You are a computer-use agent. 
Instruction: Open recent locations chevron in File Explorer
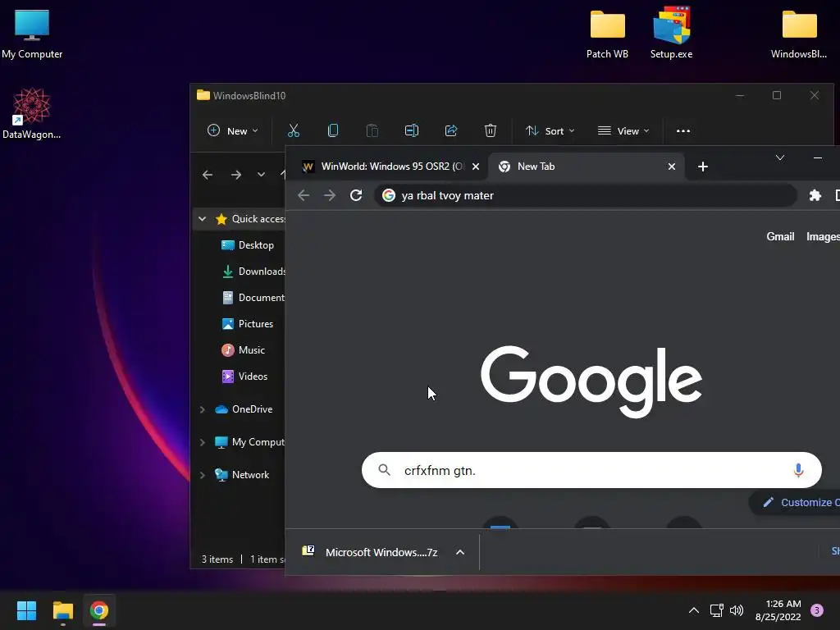pyautogui.click(x=261, y=174)
